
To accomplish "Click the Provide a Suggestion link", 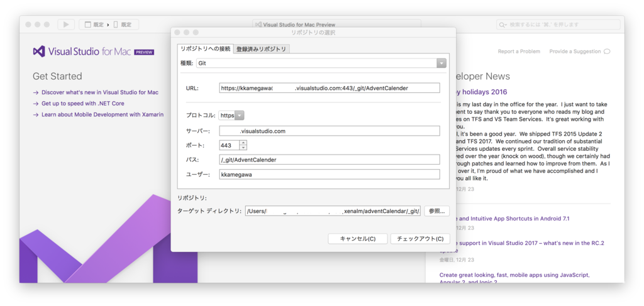I will click(x=575, y=52).
